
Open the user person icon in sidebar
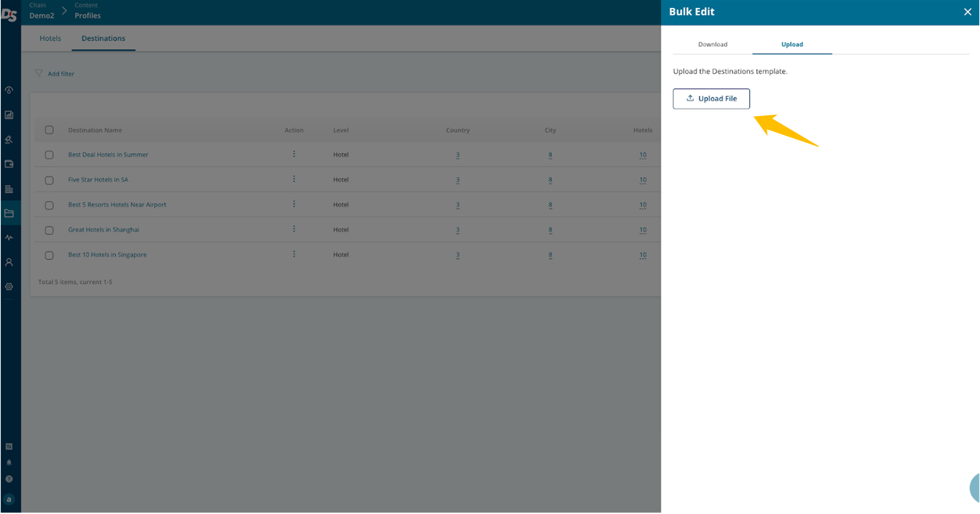click(x=9, y=262)
